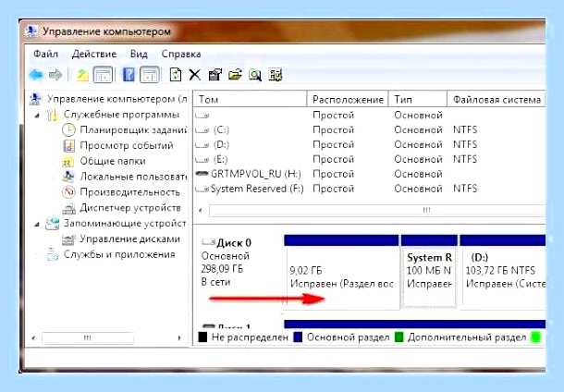Select the unnamed first volume row
This screenshot has height=392, width=564.
pyautogui.click(x=370, y=115)
